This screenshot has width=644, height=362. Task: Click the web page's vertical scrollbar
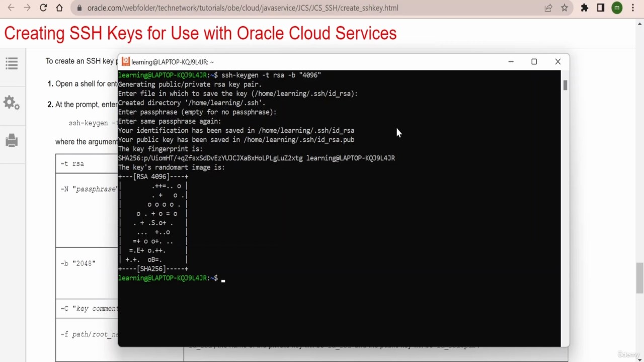(639, 278)
